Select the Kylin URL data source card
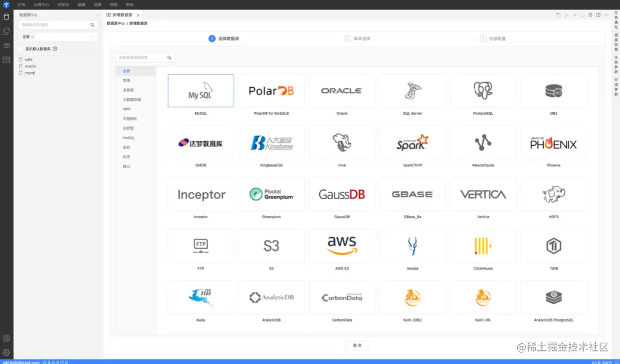The width and height of the screenshot is (620, 364). [x=483, y=297]
